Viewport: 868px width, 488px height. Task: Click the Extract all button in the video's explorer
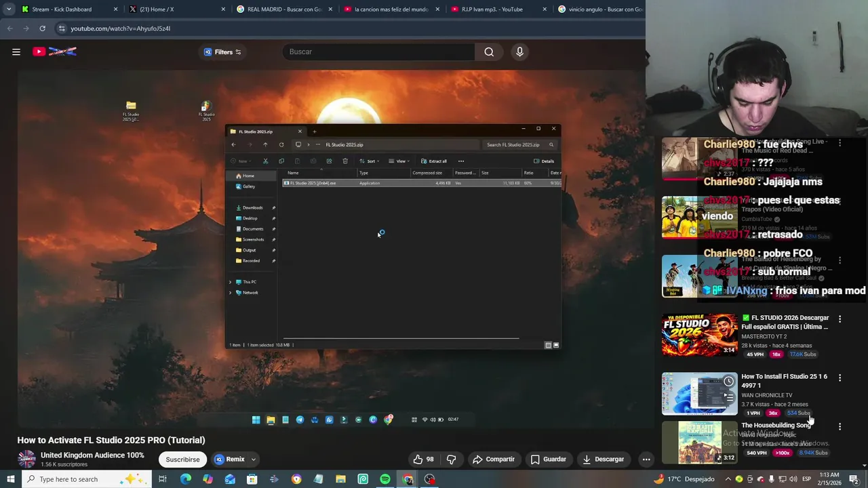tap(434, 161)
